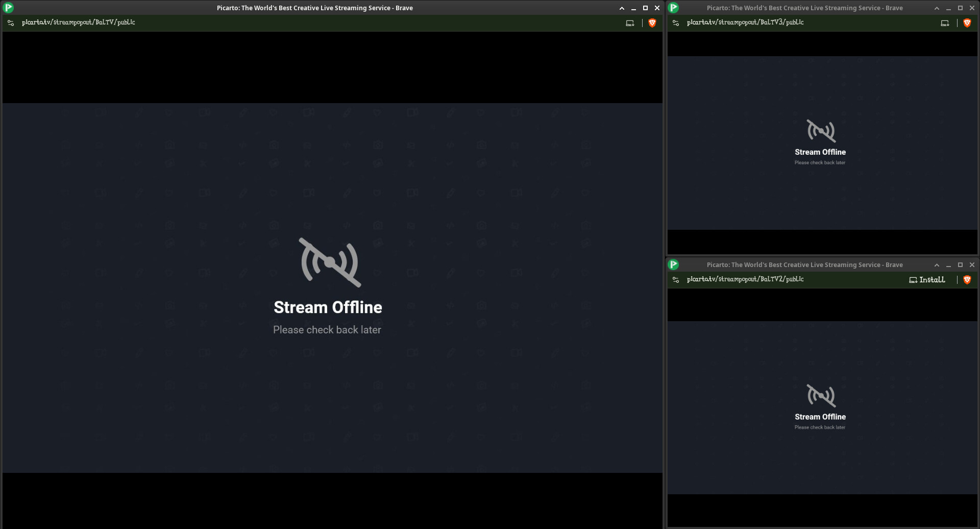Minimize the BalTV popout window
Screen dimensions: 980x529
coord(633,8)
